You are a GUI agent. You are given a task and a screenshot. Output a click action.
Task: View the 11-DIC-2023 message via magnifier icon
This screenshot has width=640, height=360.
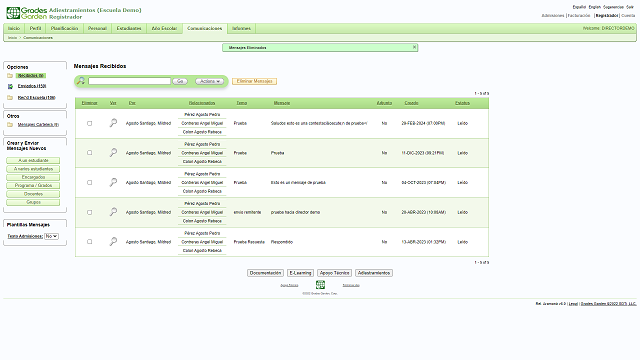[113, 153]
